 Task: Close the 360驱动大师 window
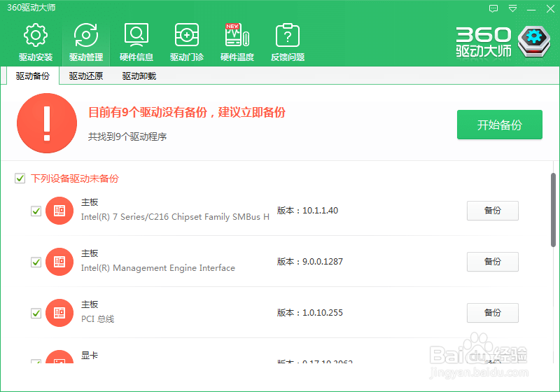click(x=550, y=9)
